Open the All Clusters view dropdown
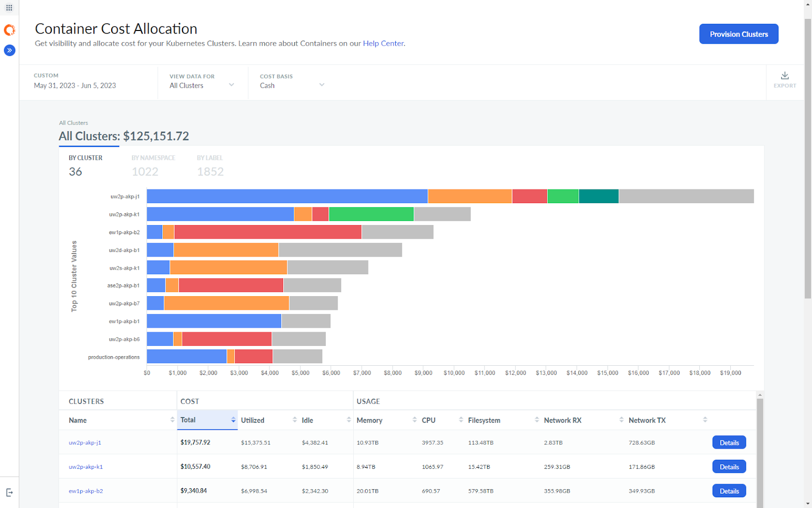This screenshot has width=812, height=508. 202,81
